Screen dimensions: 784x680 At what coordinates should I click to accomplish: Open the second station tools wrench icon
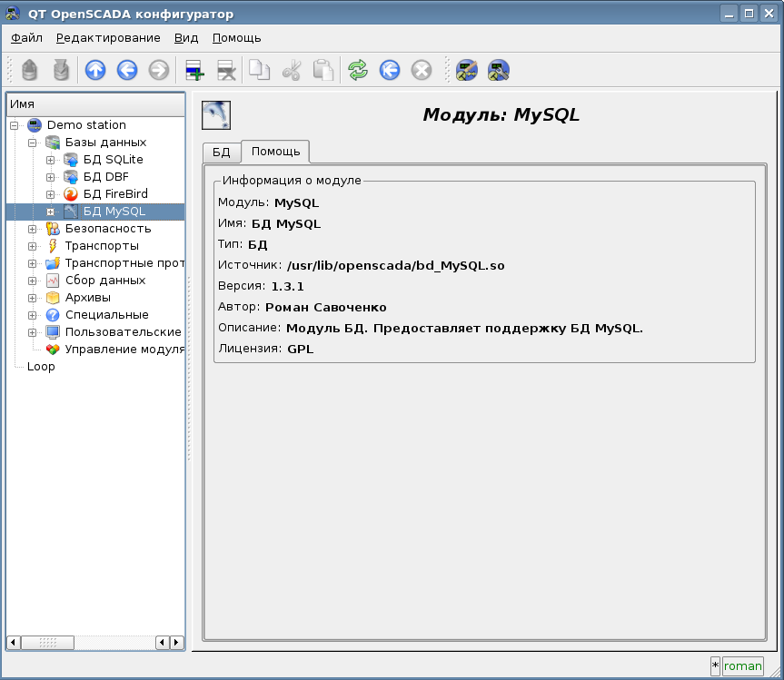pyautogui.click(x=499, y=70)
